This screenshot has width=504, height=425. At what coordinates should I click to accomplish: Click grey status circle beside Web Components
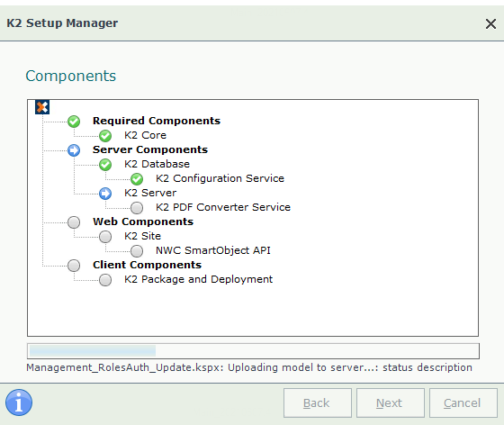74,222
